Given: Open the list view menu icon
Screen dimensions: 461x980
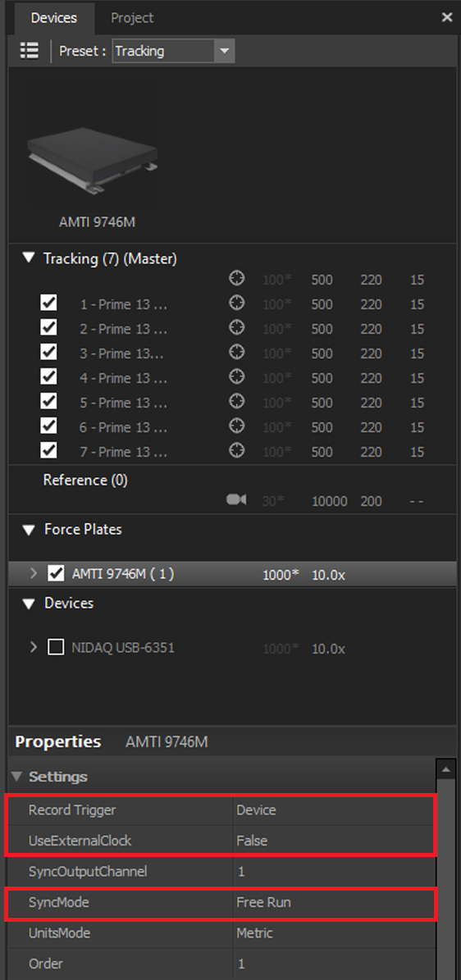Looking at the screenshot, I should tap(30, 51).
